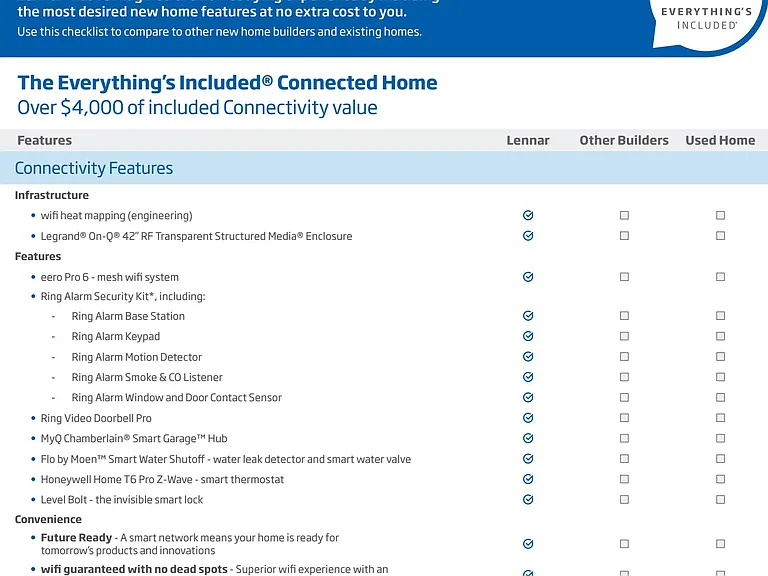Click Lennar checkmark for Level Bolt smart lock
Viewport: 768px width, 576px height.
coord(528,500)
